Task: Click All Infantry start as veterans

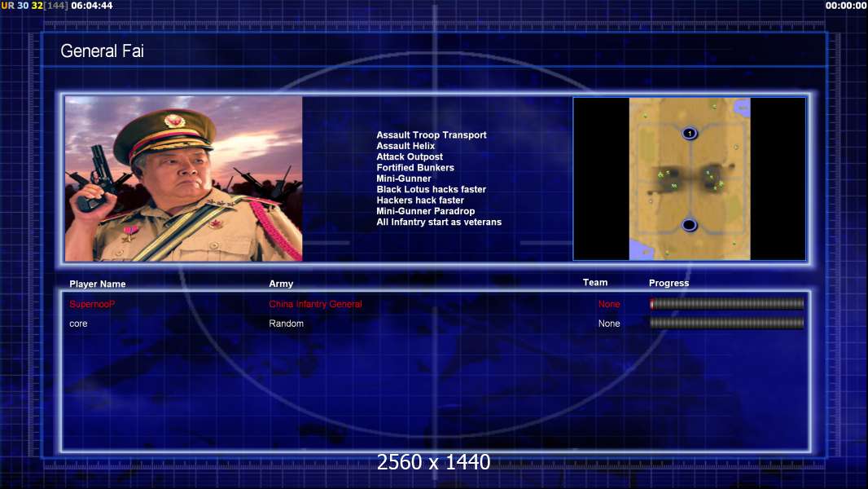Action: point(439,222)
